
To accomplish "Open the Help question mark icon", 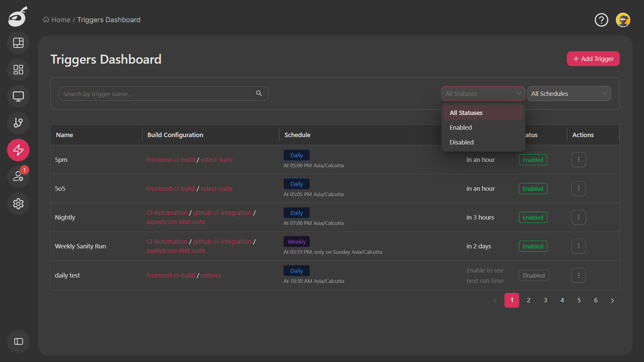I will tap(601, 20).
